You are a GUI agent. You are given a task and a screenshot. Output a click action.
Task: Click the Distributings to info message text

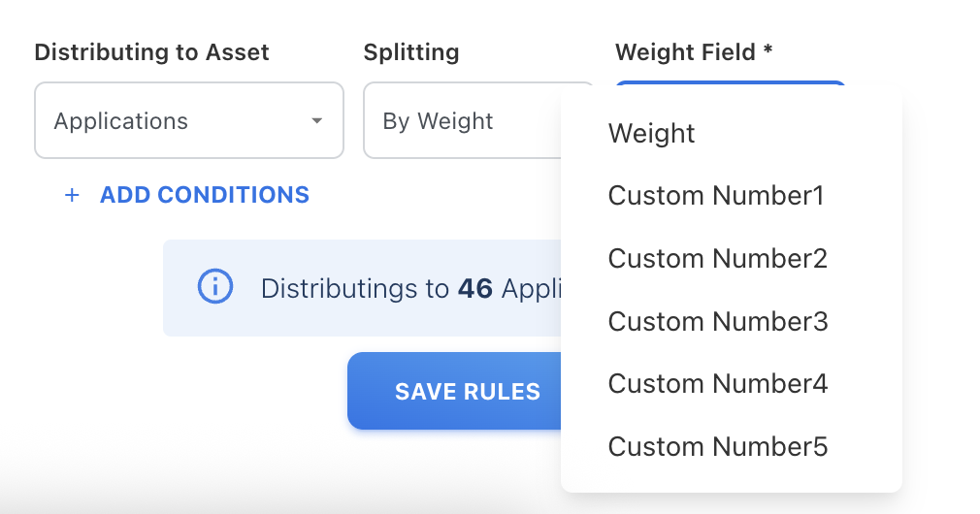(x=354, y=288)
